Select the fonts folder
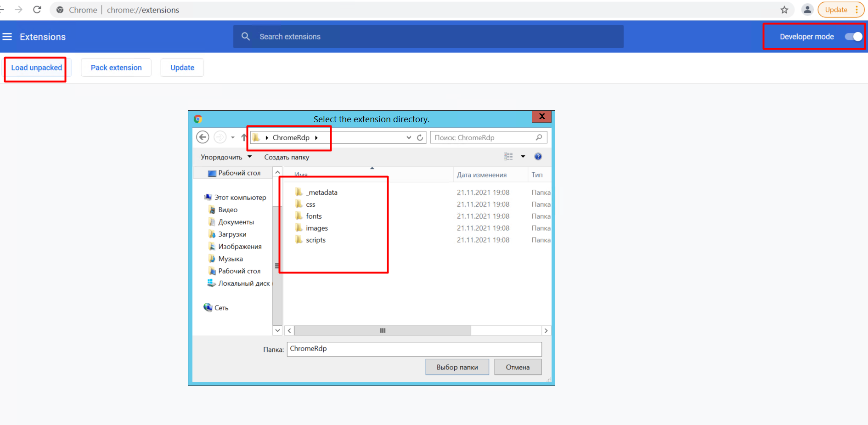The width and height of the screenshot is (868, 425). coord(314,216)
